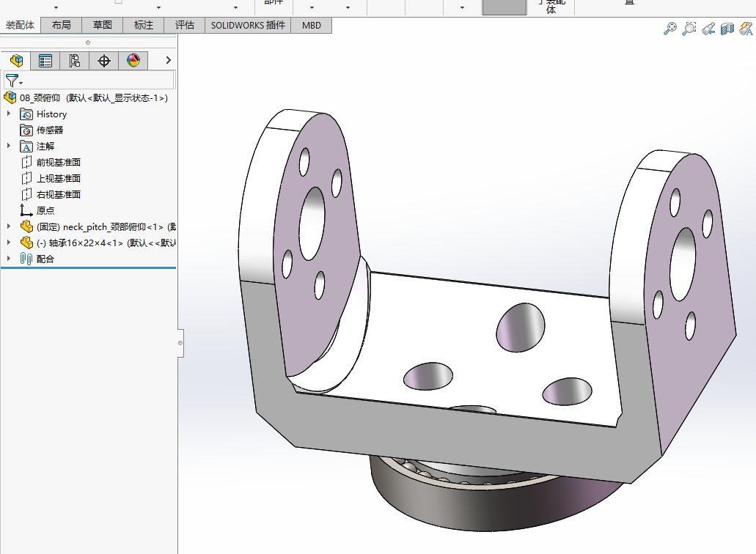Expand the History folder
The image size is (756, 554).
click(9, 114)
